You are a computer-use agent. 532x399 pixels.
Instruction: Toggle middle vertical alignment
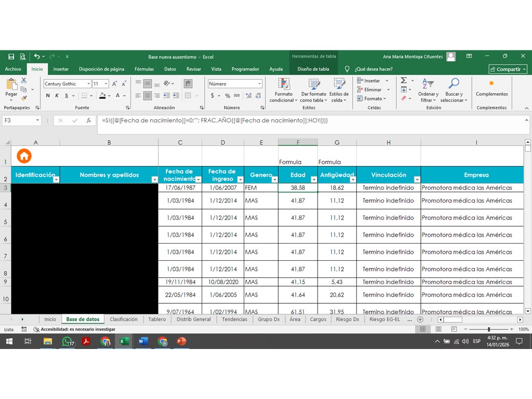147,84
